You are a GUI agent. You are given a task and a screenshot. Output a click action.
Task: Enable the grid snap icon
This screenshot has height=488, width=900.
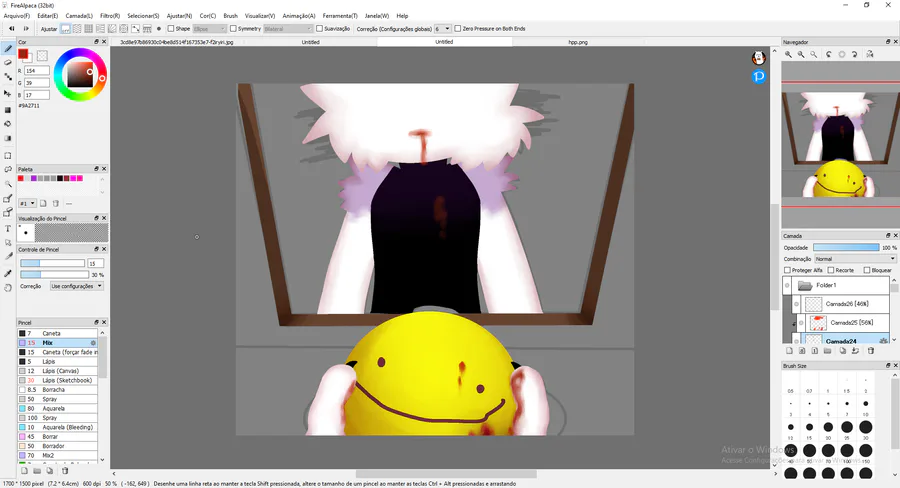88,29
